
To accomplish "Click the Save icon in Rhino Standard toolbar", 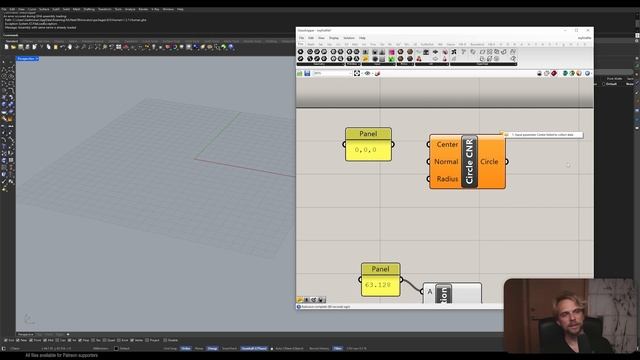I will tap(20, 47).
